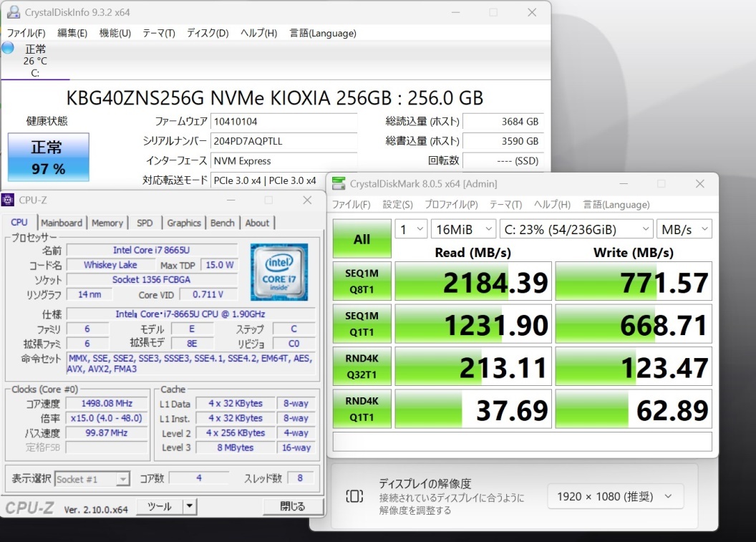
Task: Run the SEQ1M Q1T1 test
Action: pyautogui.click(x=362, y=324)
